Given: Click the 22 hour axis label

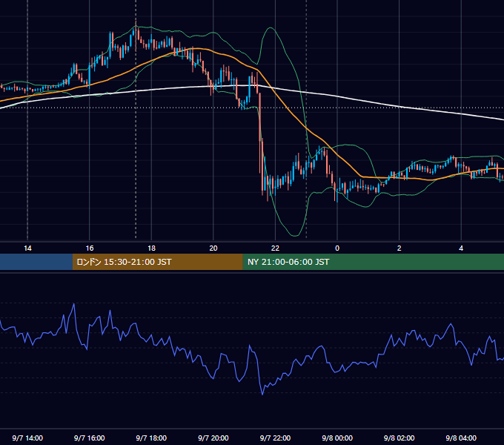Looking at the screenshot, I should pyautogui.click(x=275, y=248).
